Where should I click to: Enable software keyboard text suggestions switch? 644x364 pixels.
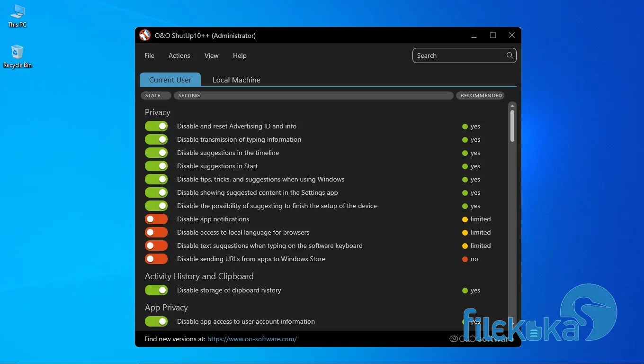[156, 246]
